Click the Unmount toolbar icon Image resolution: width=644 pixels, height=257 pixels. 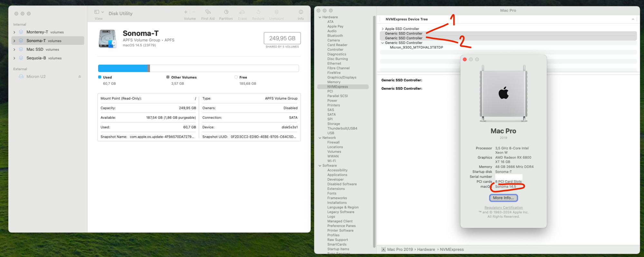pos(276,12)
